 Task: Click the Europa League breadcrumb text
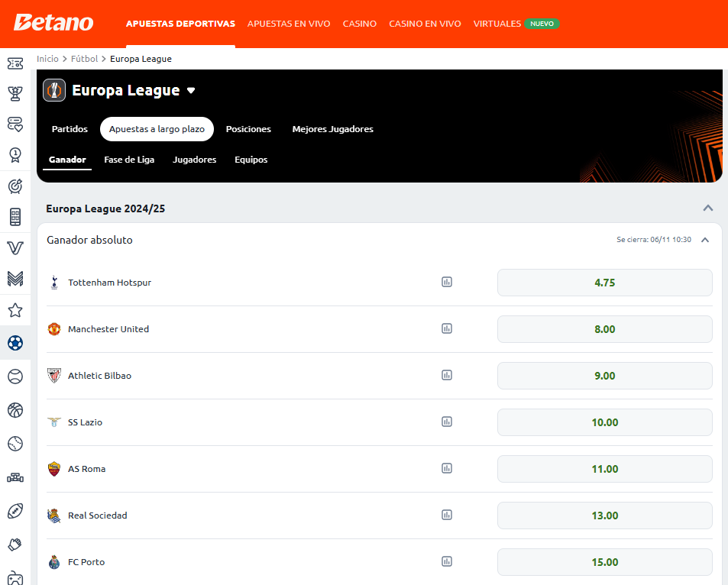141,59
